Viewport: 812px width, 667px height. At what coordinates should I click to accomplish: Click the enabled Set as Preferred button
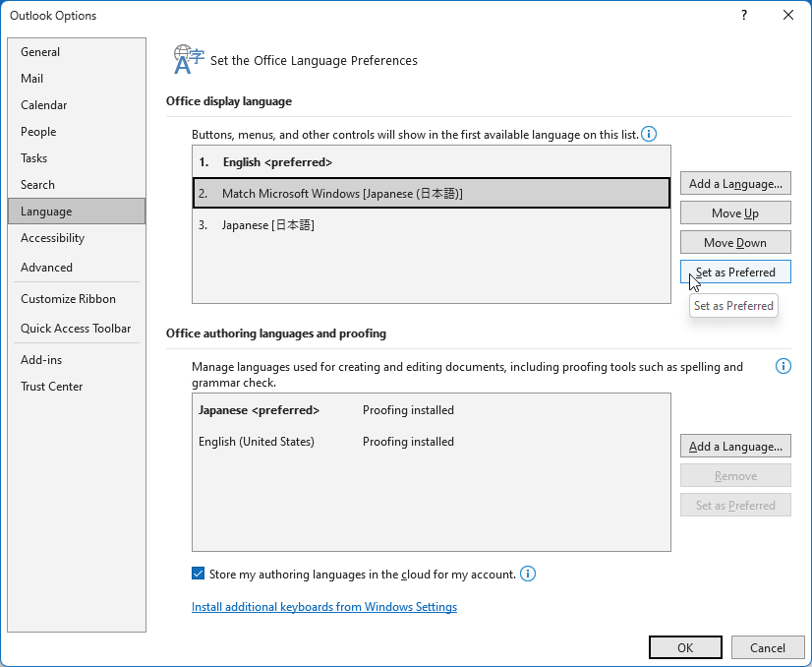pos(735,273)
